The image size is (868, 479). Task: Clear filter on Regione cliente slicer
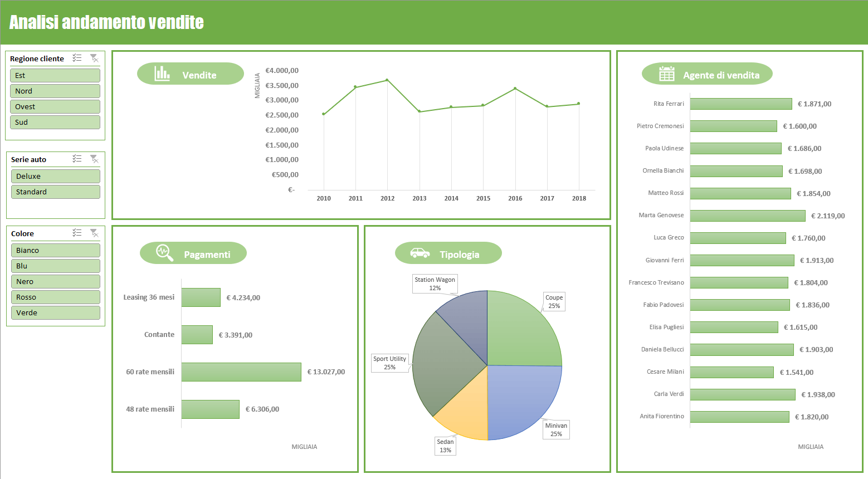(94, 58)
